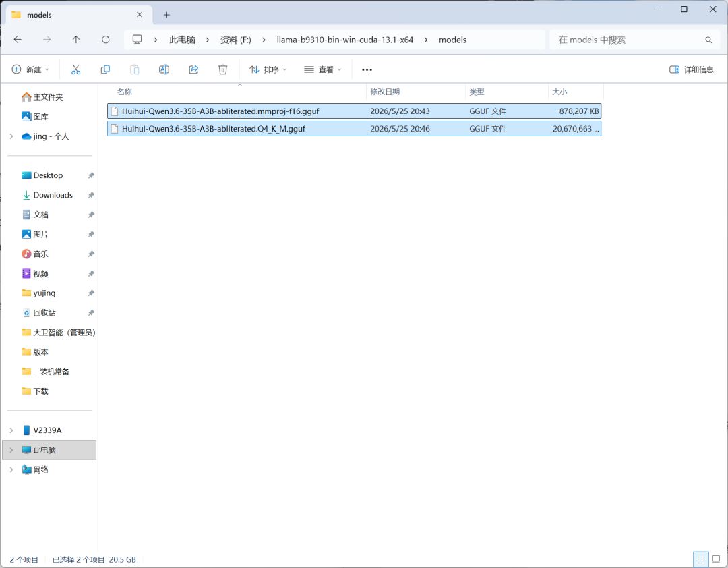The width and height of the screenshot is (728, 568).
Task: Navigate back with the left arrow
Action: click(18, 40)
